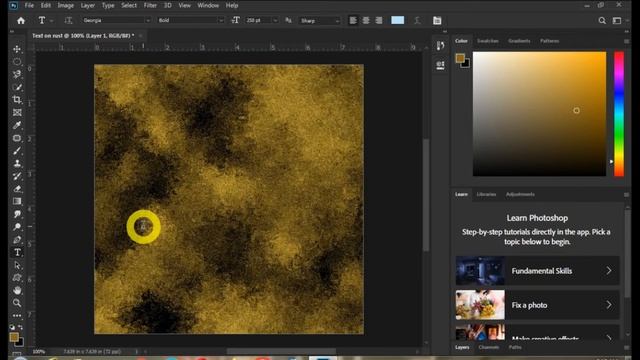The width and height of the screenshot is (640, 360).
Task: Open the Learn panel flyout menu
Action: [627, 195]
